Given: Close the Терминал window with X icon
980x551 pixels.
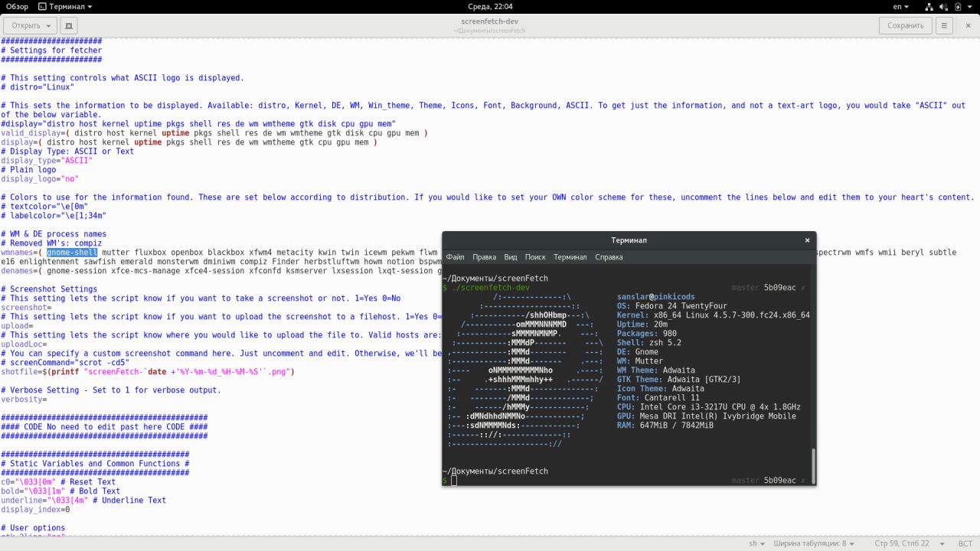Looking at the screenshot, I should click(807, 240).
